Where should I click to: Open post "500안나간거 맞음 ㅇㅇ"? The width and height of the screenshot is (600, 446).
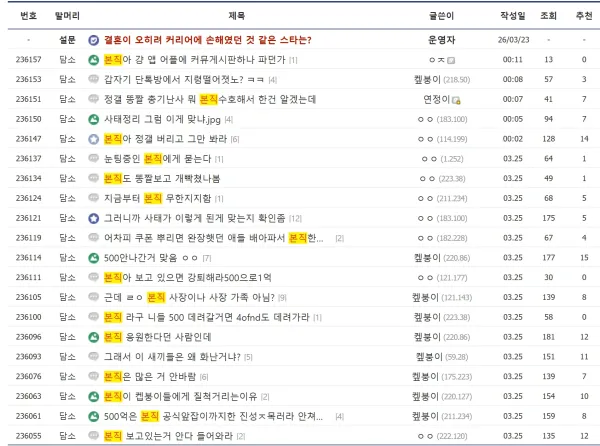(151, 258)
